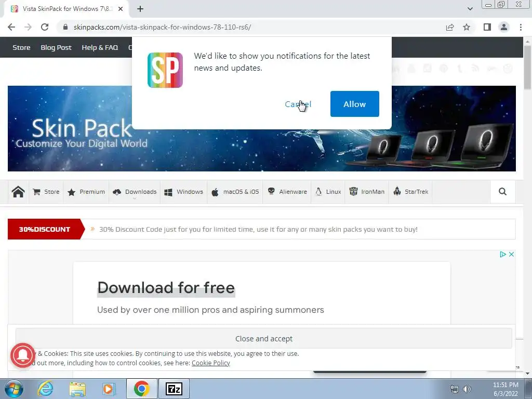Viewport: 532px width, 399px height.
Task: Open Alienware nav category
Action: (287, 192)
